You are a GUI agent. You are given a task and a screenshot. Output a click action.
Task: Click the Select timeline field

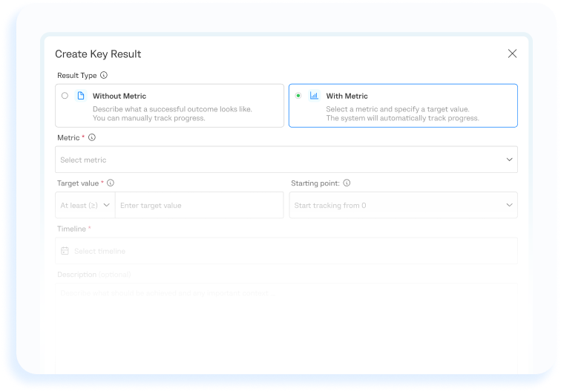click(286, 251)
